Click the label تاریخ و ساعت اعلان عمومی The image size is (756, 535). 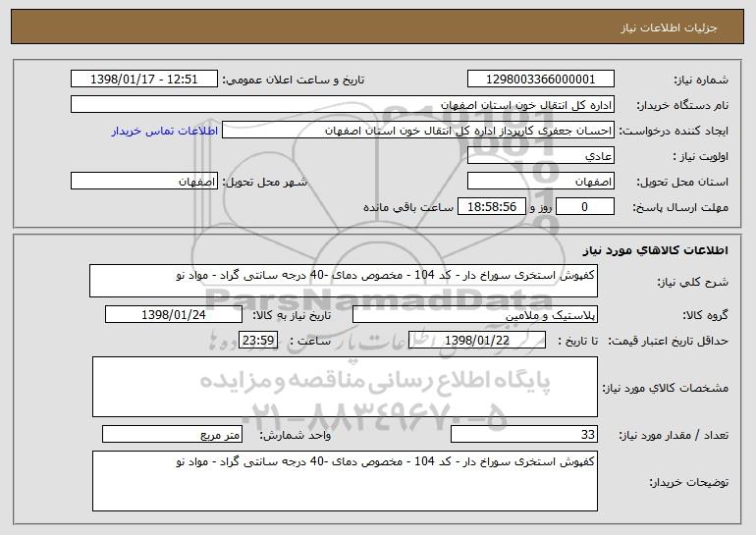coord(294,80)
